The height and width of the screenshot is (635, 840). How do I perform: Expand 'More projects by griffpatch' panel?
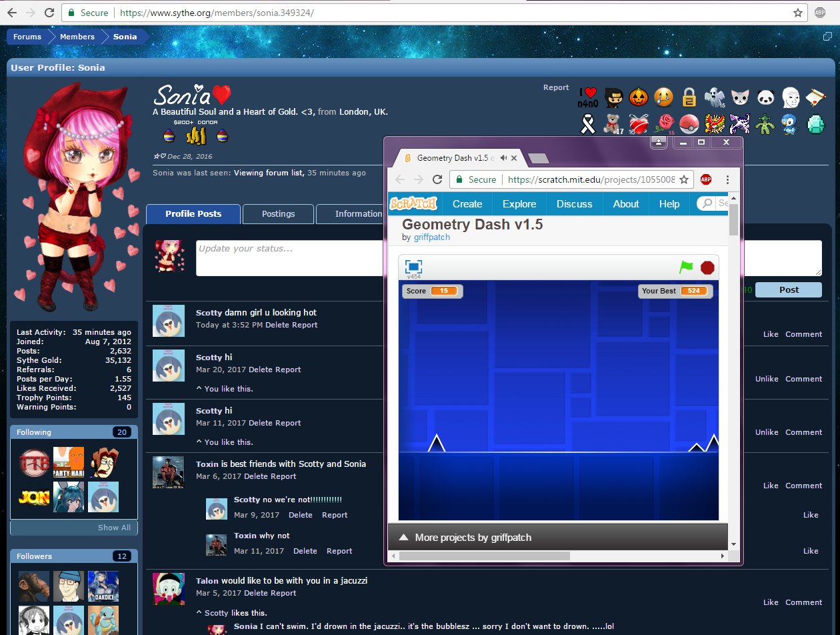pyautogui.click(x=557, y=537)
